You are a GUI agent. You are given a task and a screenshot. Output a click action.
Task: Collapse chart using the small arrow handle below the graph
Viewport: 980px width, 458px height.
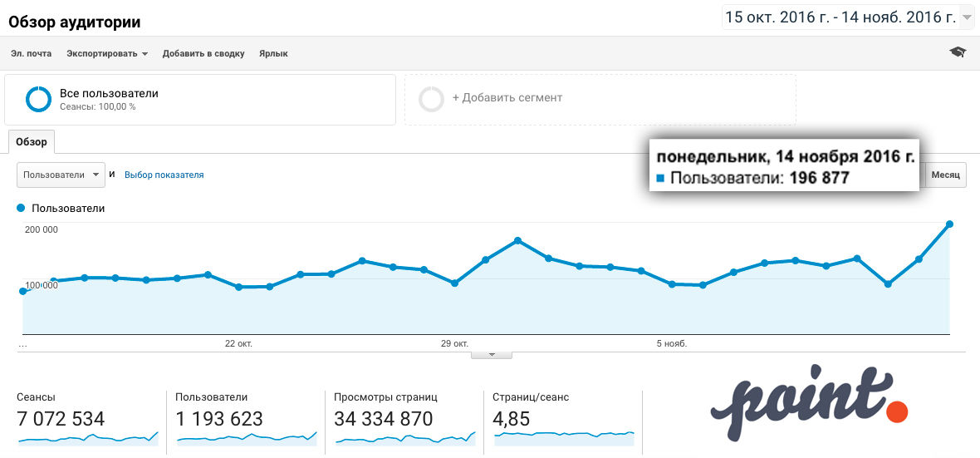pos(492,354)
